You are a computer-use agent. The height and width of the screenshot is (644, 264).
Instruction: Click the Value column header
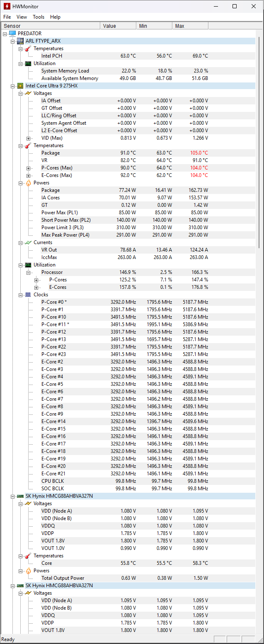coord(118,26)
